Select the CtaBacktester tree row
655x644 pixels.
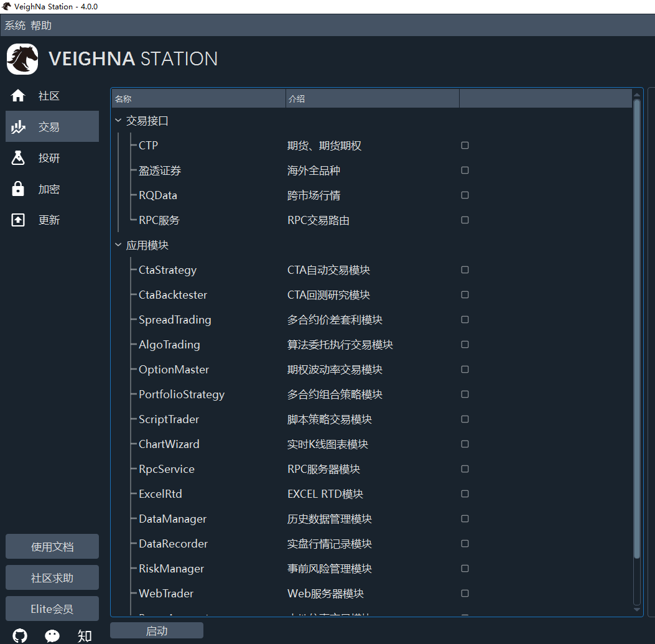click(x=372, y=295)
